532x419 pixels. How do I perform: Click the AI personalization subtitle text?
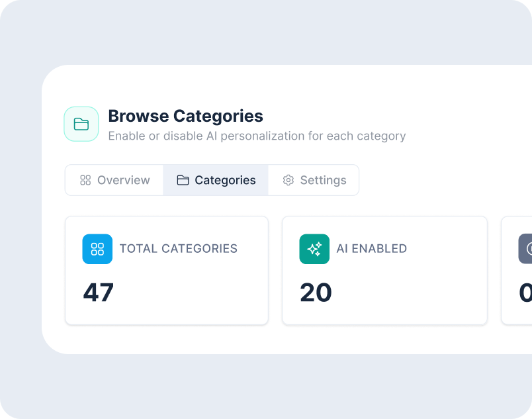257,136
